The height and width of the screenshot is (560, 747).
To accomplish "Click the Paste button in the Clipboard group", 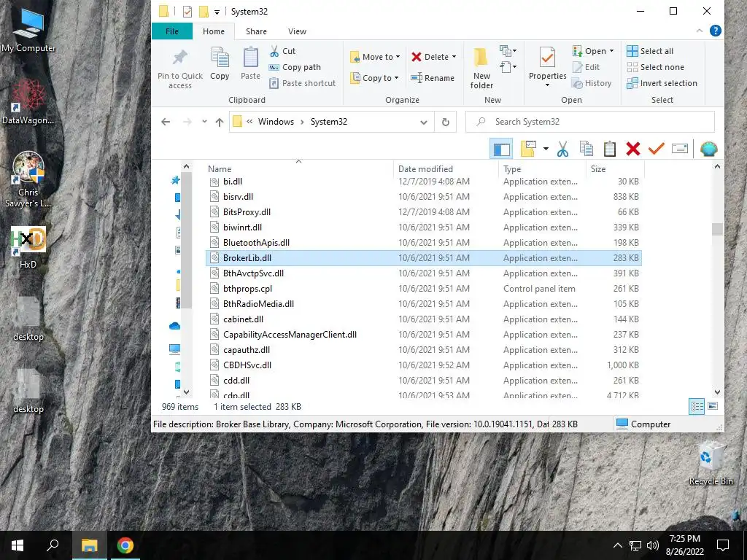I will tap(250, 64).
